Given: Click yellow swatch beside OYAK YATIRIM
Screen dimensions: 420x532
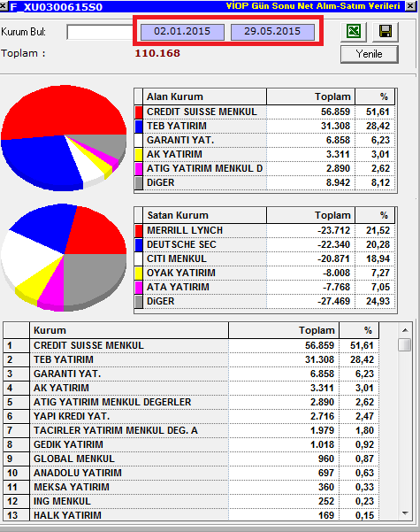Looking at the screenshot, I should 139,274.
